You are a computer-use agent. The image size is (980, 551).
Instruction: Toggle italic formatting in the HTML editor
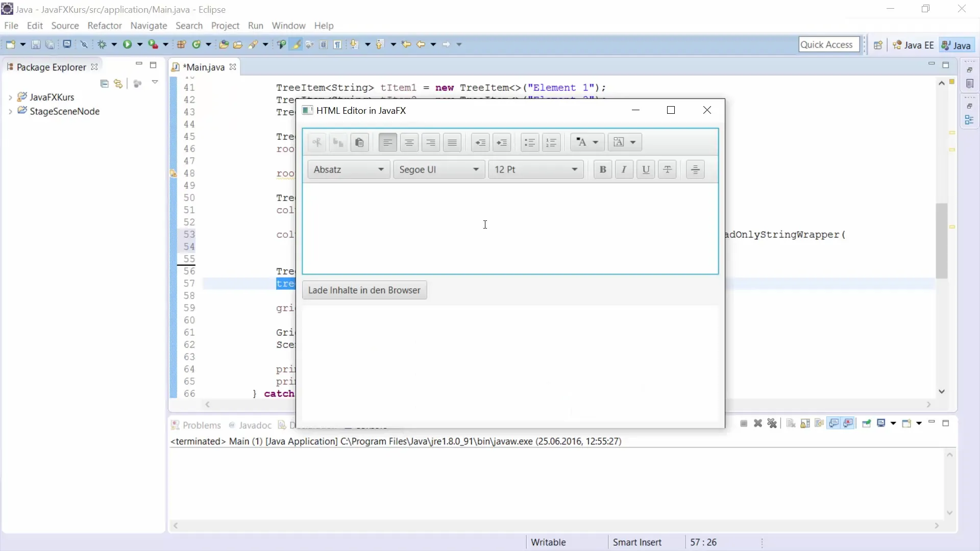pyautogui.click(x=624, y=169)
